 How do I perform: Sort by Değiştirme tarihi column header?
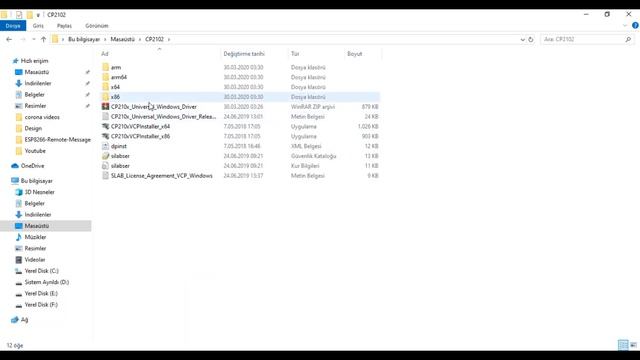244,54
